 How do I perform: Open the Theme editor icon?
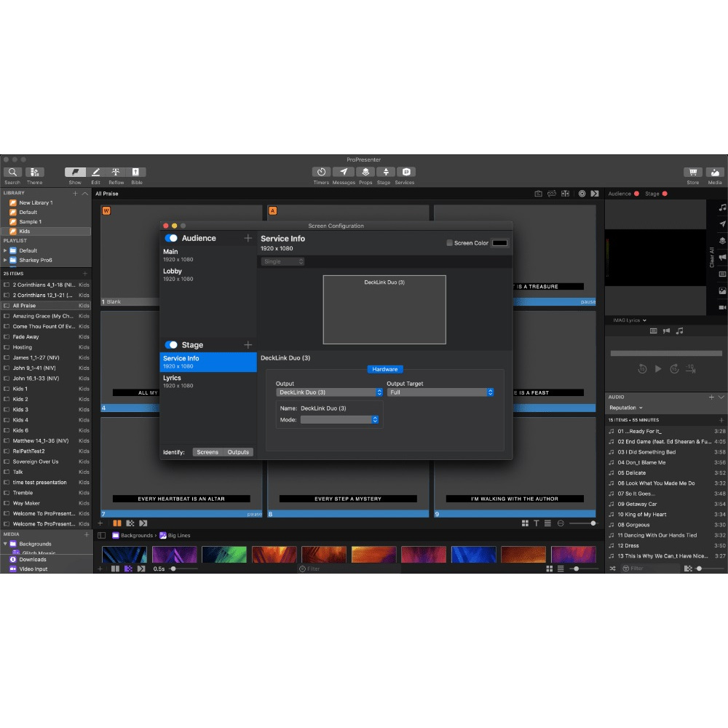(x=35, y=173)
